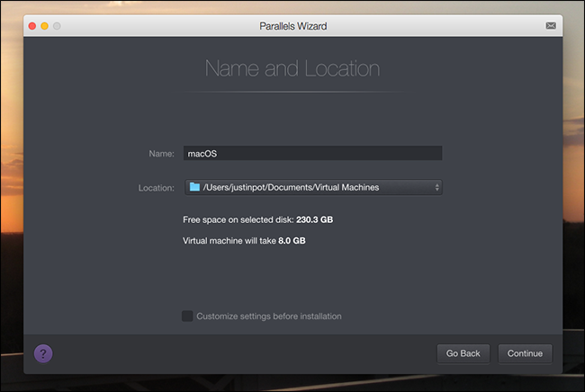This screenshot has width=585, height=392.
Task: Close the Parallels Wizard window
Action: pos(32,26)
